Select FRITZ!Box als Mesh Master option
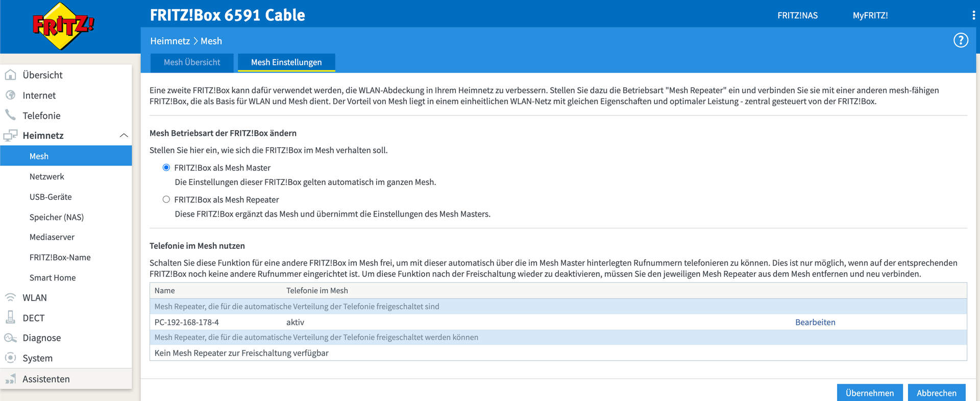The width and height of the screenshot is (980, 401). tap(166, 168)
